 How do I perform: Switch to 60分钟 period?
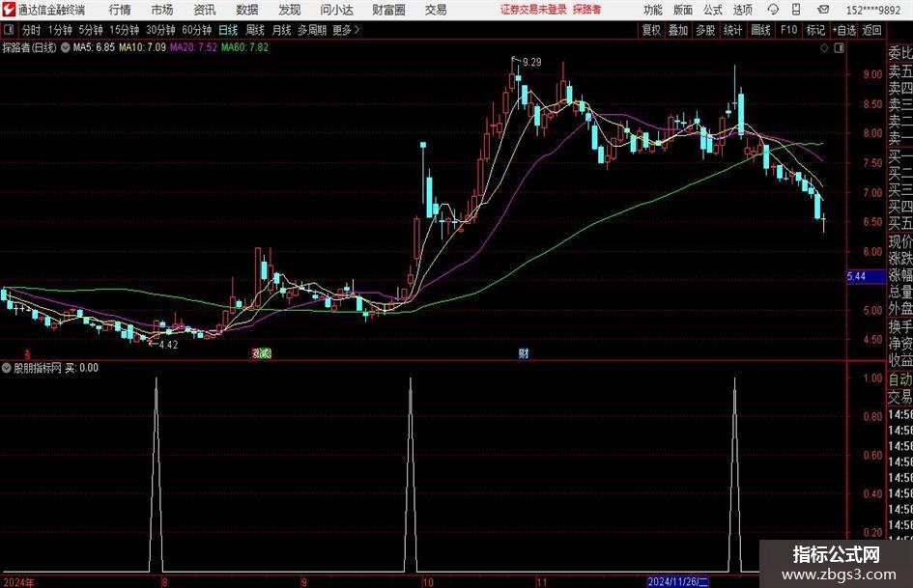click(197, 30)
